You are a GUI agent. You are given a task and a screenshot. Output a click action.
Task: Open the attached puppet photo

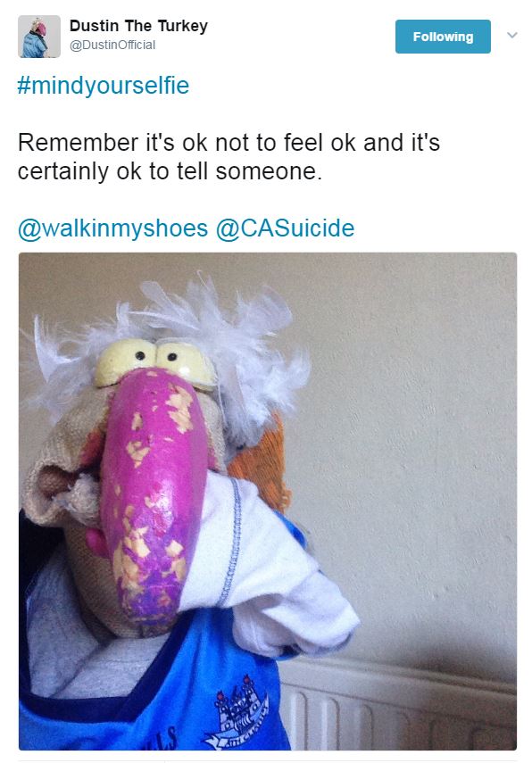click(268, 502)
